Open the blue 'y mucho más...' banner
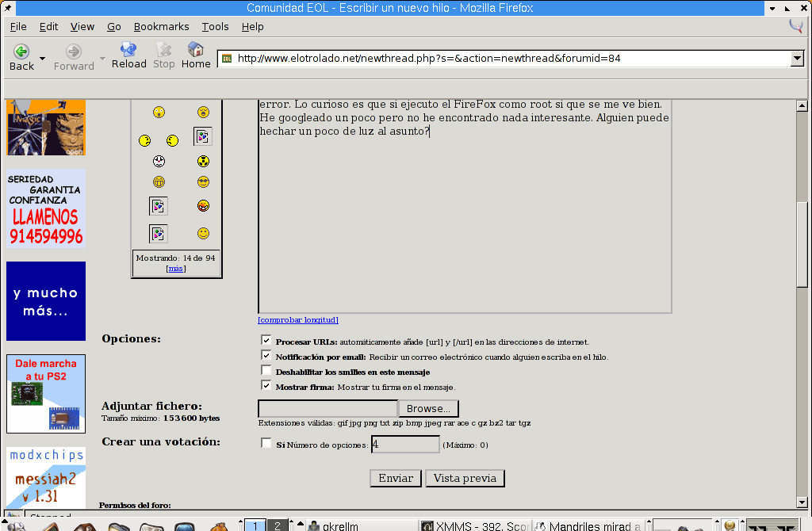 coord(45,301)
